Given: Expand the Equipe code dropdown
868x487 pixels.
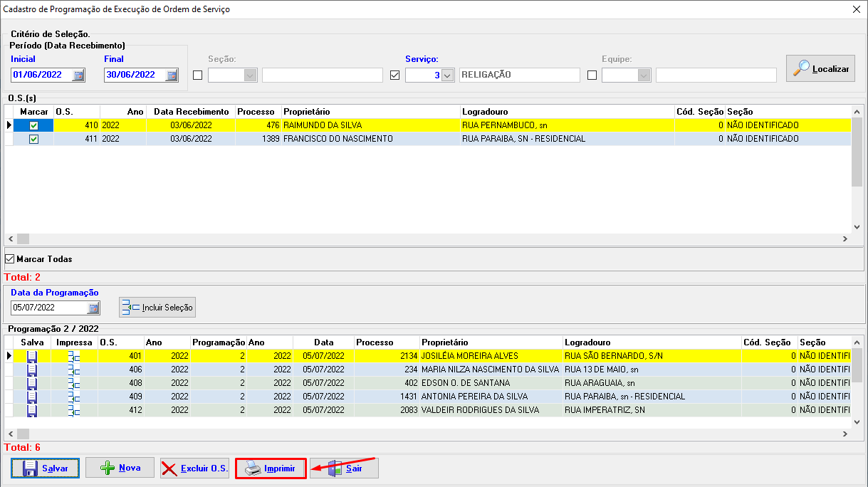Looking at the screenshot, I should tap(644, 75).
